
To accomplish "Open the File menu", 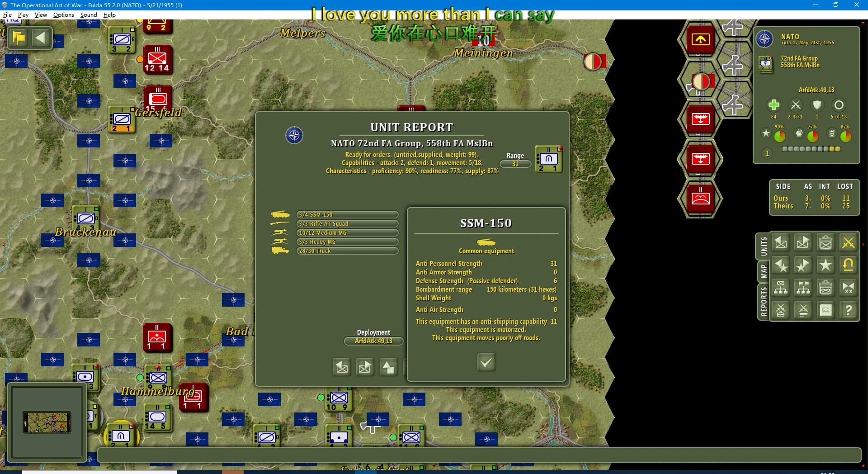I will (7, 14).
